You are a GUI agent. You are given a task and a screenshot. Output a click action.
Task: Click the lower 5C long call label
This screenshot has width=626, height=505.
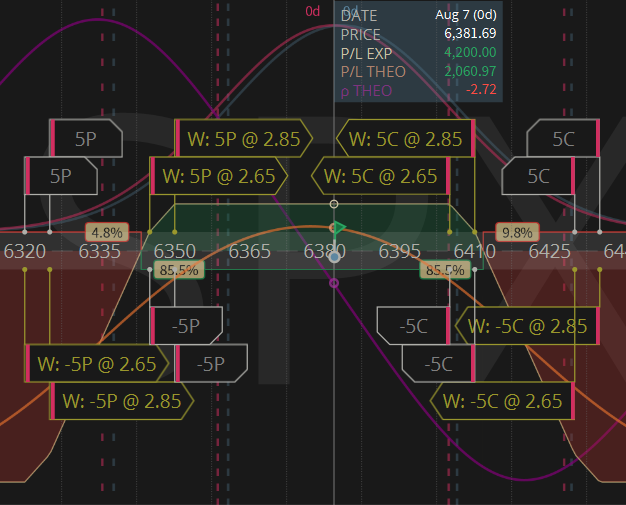point(538,176)
